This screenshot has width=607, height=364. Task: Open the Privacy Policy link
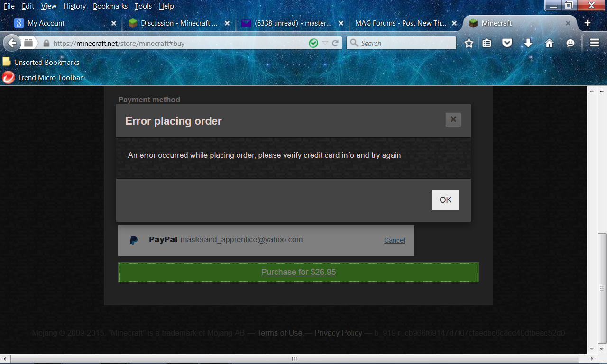tap(338, 333)
